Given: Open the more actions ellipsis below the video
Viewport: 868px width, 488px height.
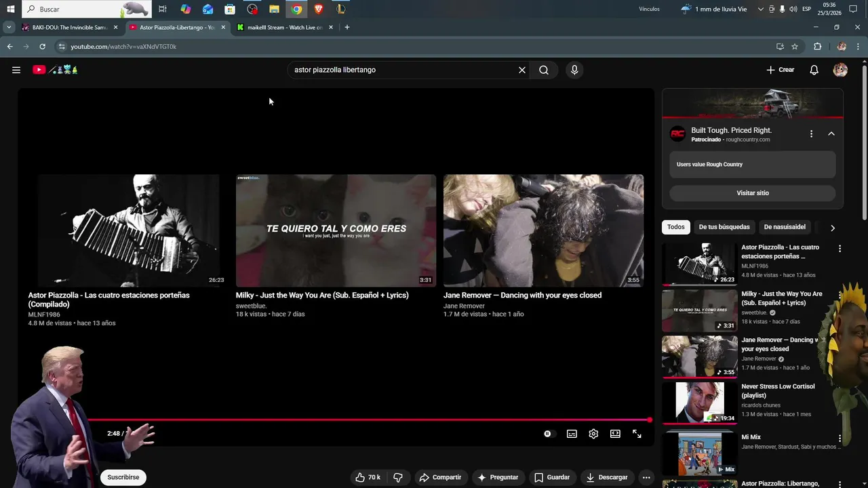Looking at the screenshot, I should (x=646, y=477).
